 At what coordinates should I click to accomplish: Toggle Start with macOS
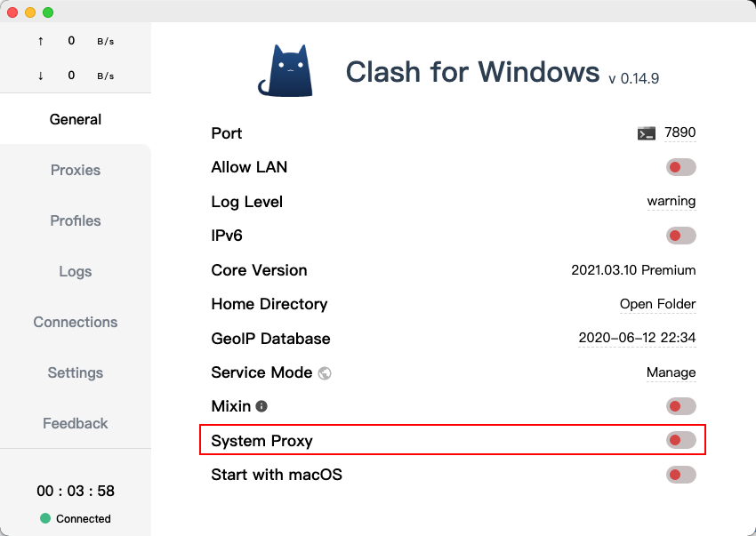pos(680,475)
